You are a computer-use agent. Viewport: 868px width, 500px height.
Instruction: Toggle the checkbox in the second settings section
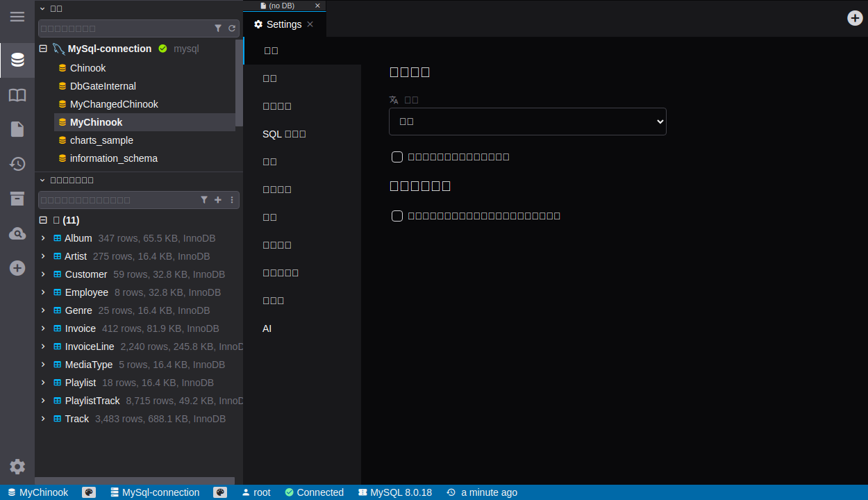point(397,216)
